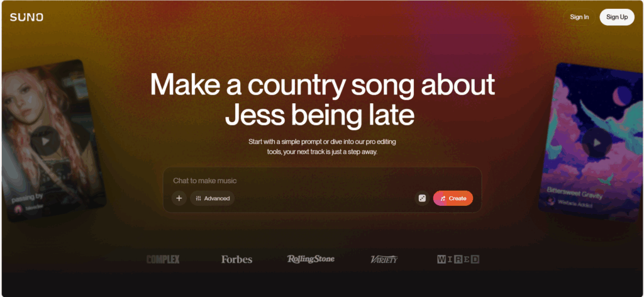Click the Rolling Stone logo
This screenshot has width=644, height=297.
point(311,259)
